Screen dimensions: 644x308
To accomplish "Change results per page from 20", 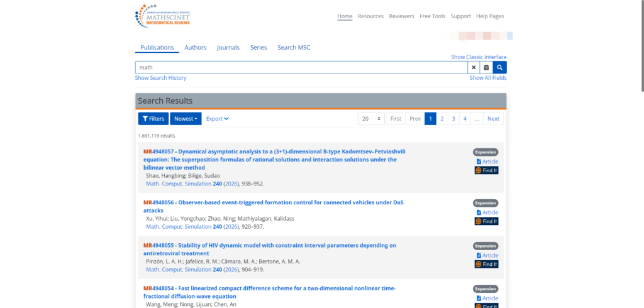I will click(371, 119).
